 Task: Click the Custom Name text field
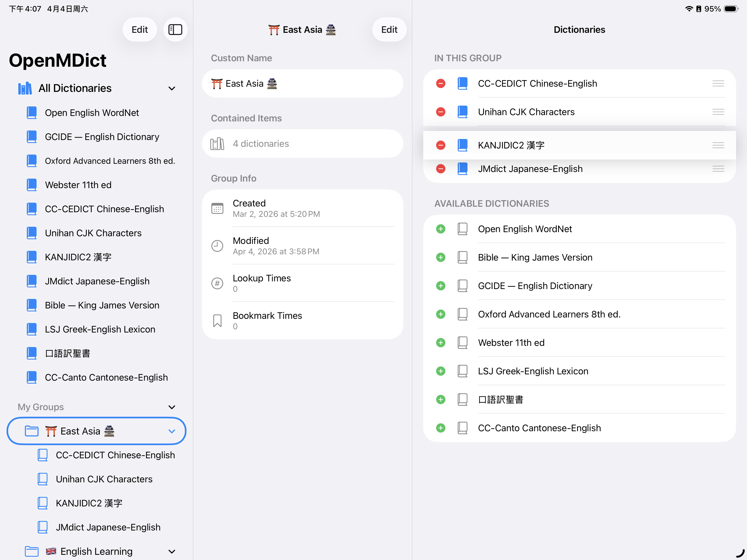pos(302,83)
